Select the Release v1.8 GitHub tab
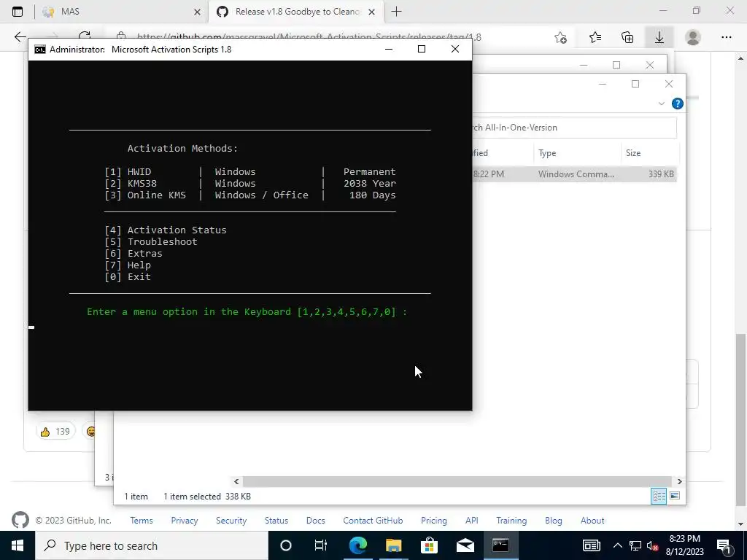Image resolution: width=747 pixels, height=560 pixels. 296,12
